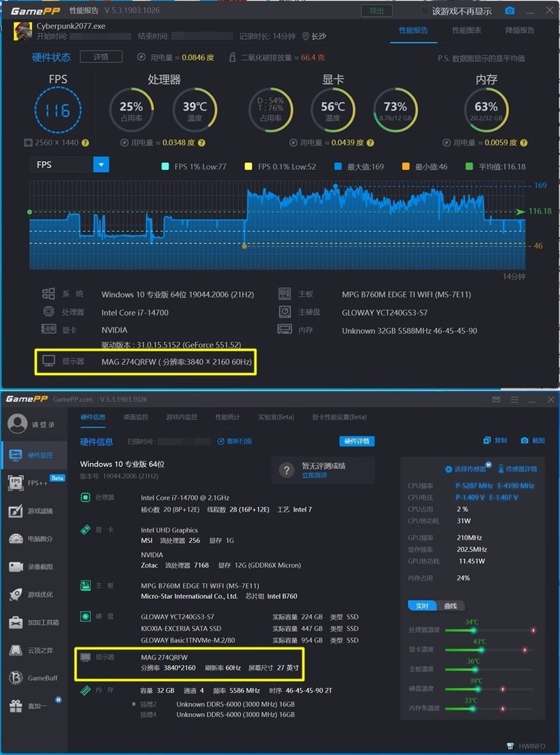Screen dimensions: 560x755
Task: Click the 显卡温度 43℃ temperature bar
Action: [x=490, y=650]
